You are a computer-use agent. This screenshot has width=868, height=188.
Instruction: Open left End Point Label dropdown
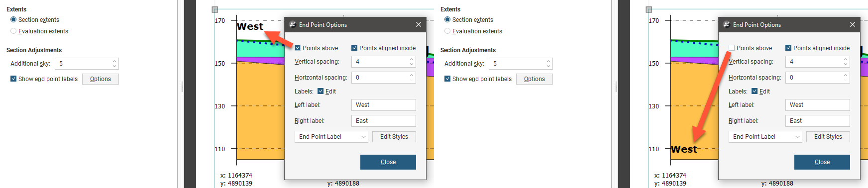coord(331,137)
